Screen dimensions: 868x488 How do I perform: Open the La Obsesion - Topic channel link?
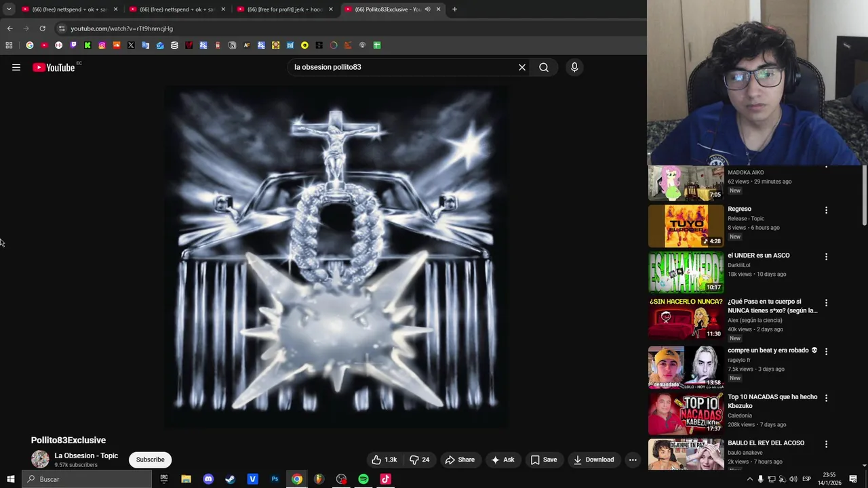coord(86,455)
